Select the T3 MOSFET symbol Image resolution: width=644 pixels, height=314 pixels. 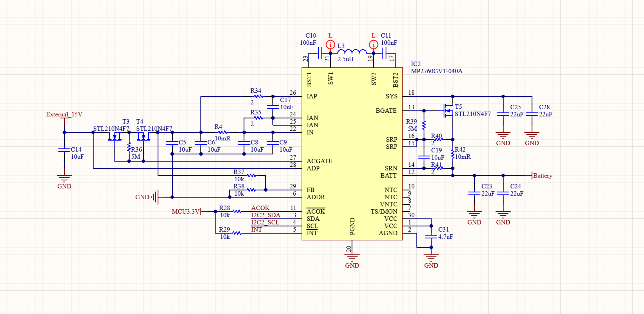click(115, 137)
